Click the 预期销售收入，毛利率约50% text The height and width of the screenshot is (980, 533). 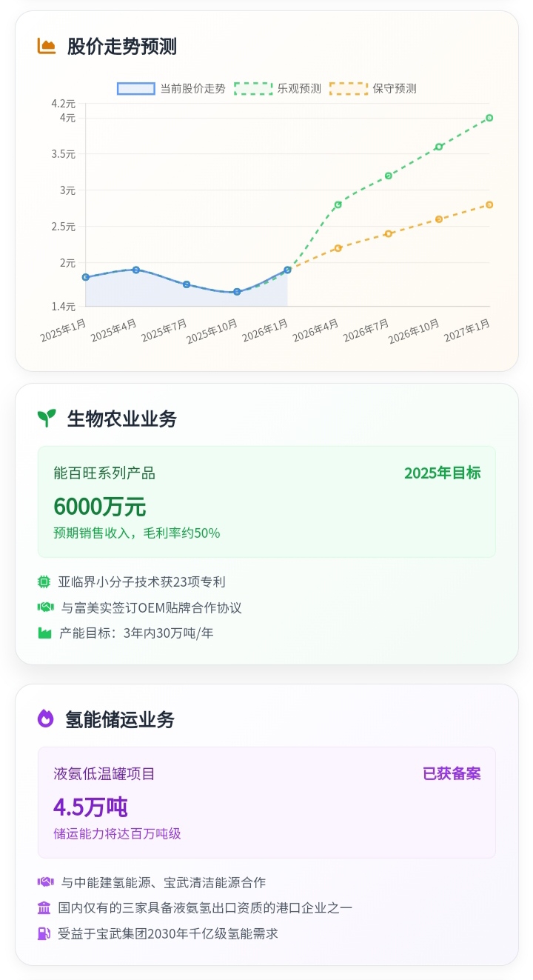137,533
